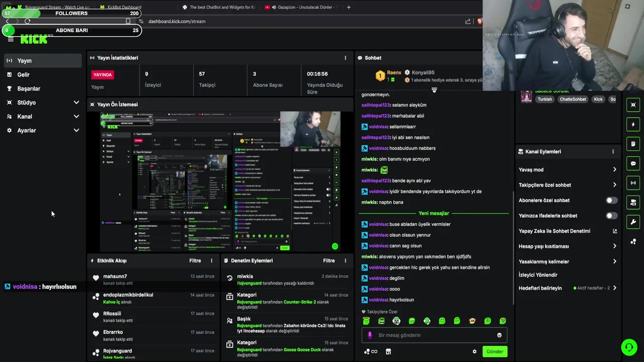644x362 pixels.
Task: Toggle Yalnızca ifadelerle sohbet switch
Action: 611,216
